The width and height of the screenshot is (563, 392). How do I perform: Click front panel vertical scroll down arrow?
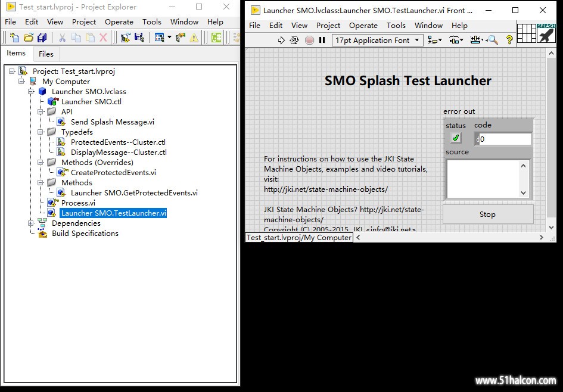pyautogui.click(x=551, y=227)
